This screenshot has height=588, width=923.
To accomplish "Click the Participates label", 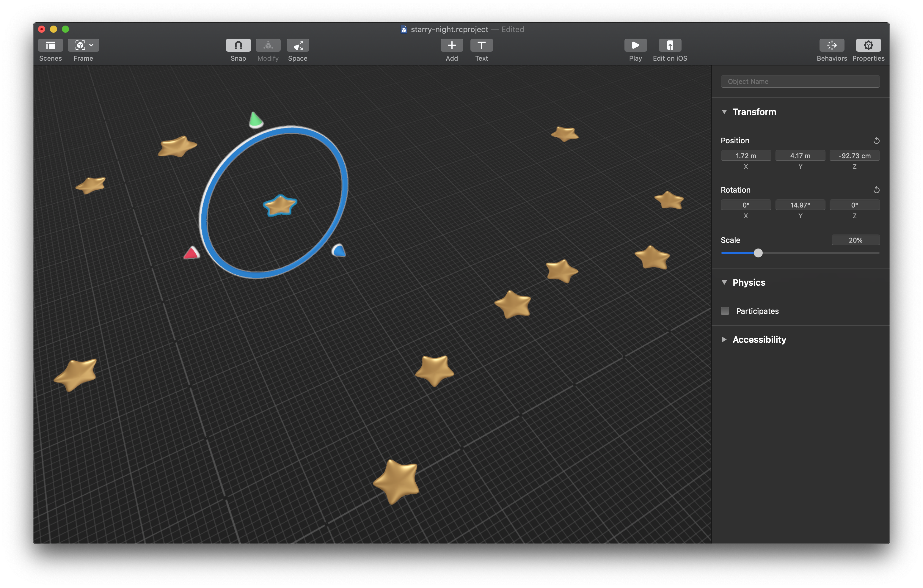I will (x=757, y=311).
